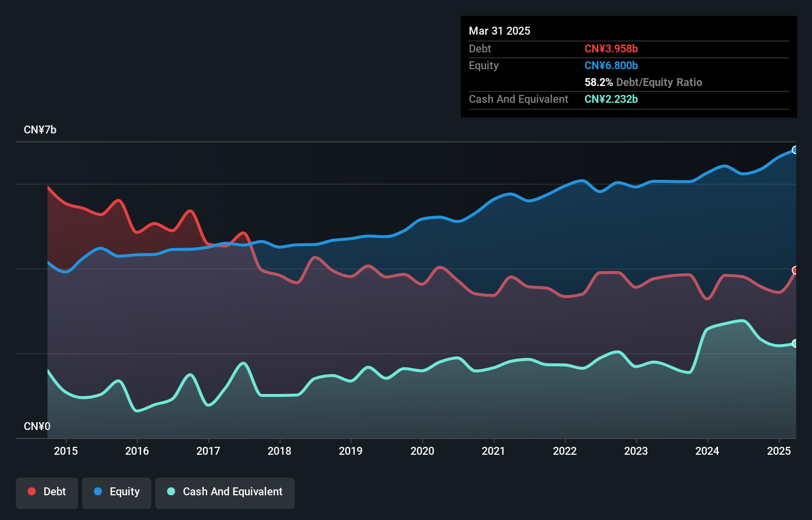Click the 2022 x-axis label
The width and height of the screenshot is (812, 520).
pos(565,451)
